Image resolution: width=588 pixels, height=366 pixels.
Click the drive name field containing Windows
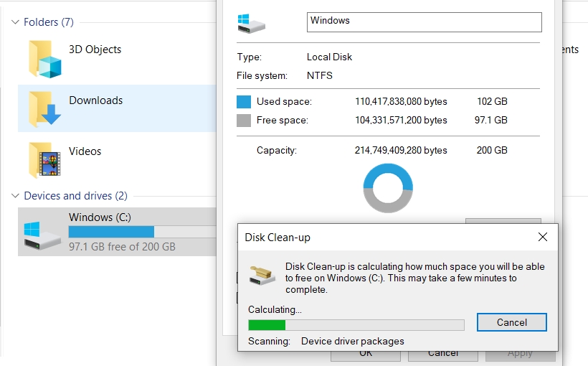coord(424,22)
